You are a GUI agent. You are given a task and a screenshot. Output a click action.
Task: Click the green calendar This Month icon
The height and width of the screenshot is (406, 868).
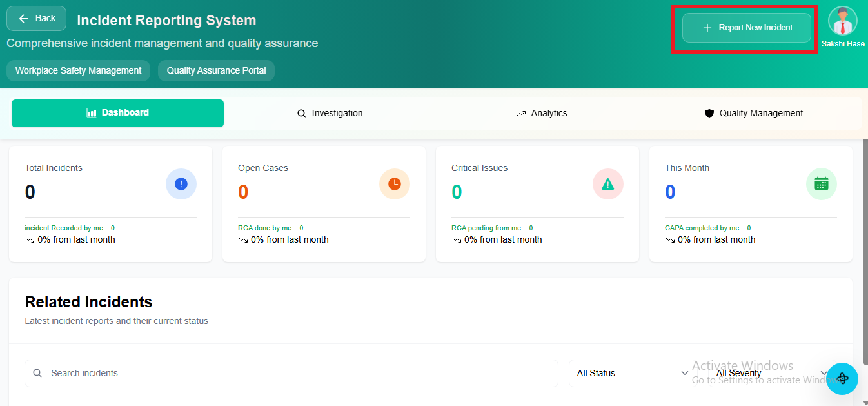pyautogui.click(x=821, y=184)
